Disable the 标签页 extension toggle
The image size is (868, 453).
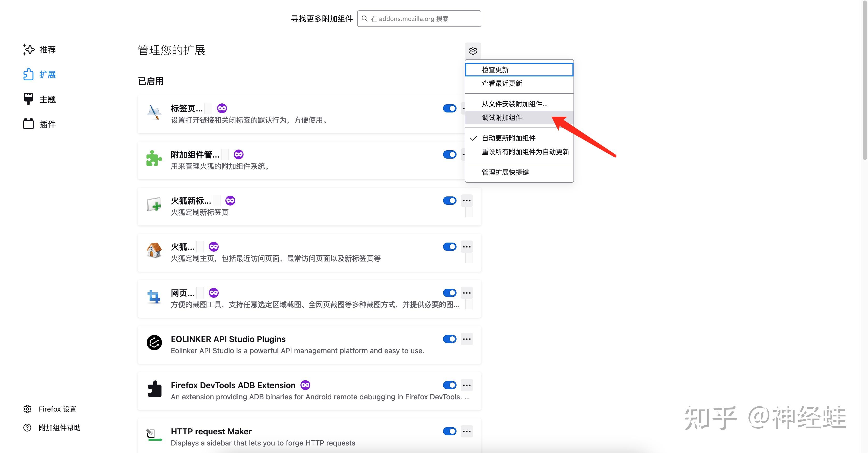[450, 108]
